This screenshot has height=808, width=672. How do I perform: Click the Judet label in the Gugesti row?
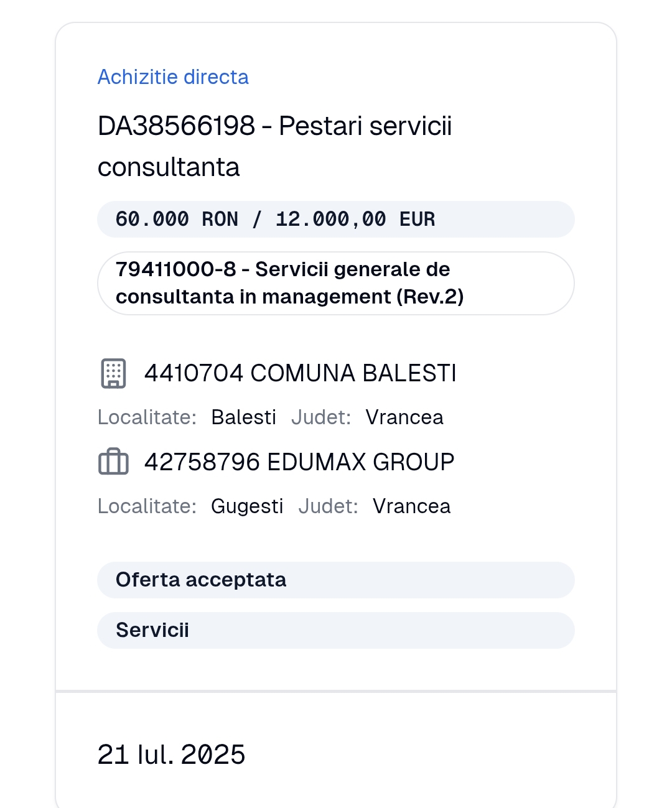click(328, 506)
